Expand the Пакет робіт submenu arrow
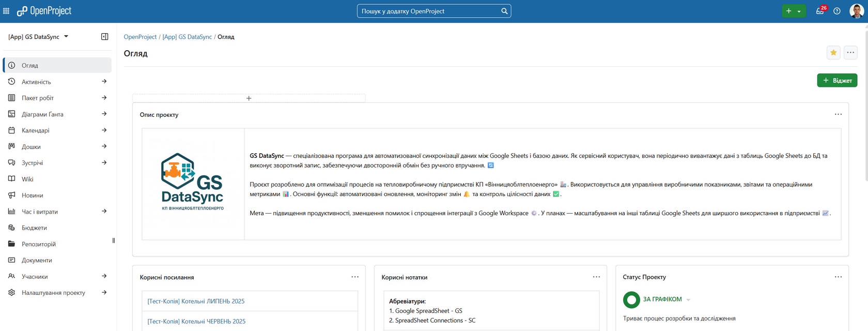868x331 pixels. tap(104, 98)
